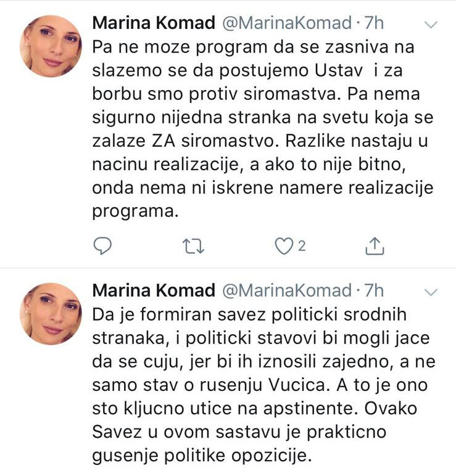This screenshot has height=476, width=456.
Task: Open the first tweet's profile avatar
Action: coord(51,46)
